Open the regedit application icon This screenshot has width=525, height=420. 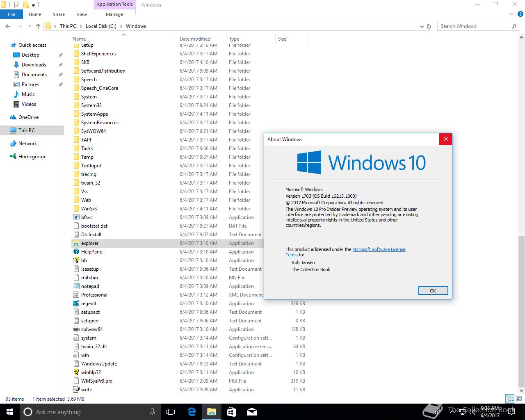point(76,304)
